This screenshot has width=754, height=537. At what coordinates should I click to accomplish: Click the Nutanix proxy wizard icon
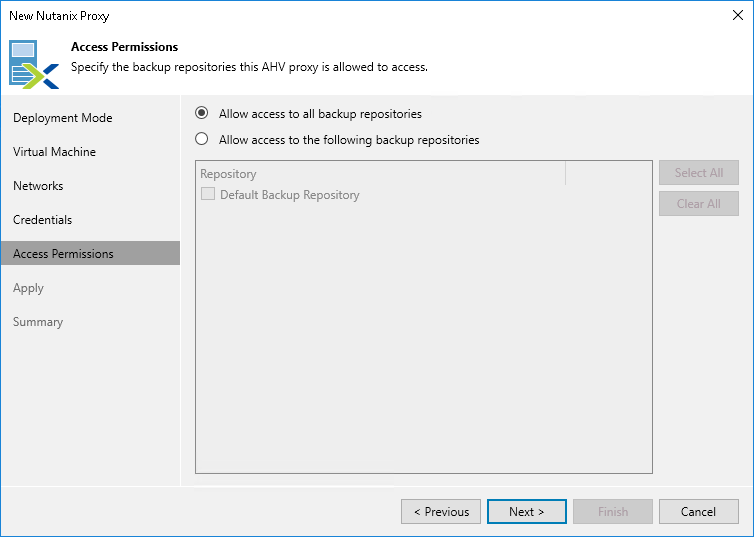click(x=34, y=65)
